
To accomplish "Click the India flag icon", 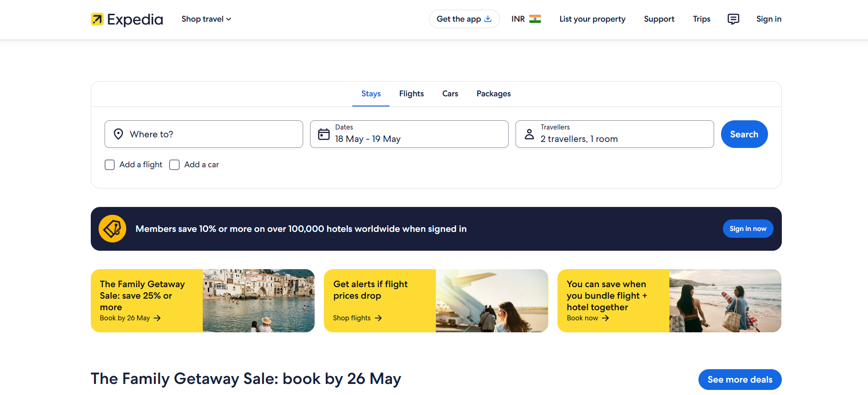I will coord(535,19).
